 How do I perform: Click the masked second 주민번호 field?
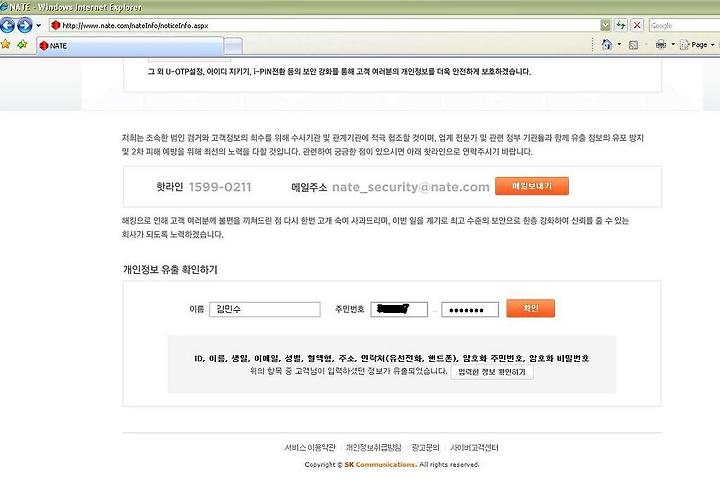coord(470,309)
